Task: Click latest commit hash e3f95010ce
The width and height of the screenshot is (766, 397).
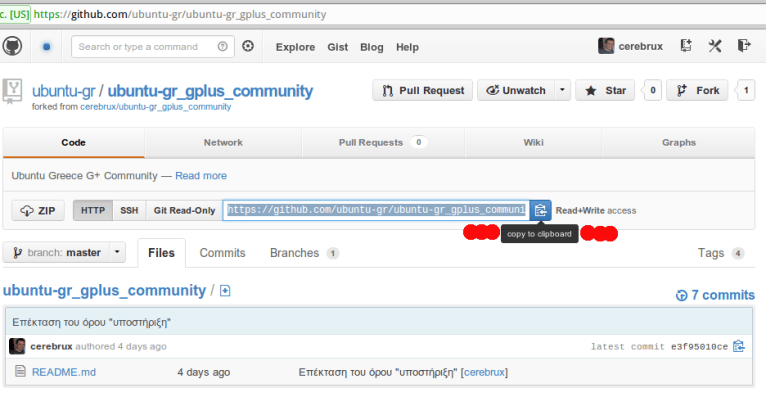Action: 699,347
